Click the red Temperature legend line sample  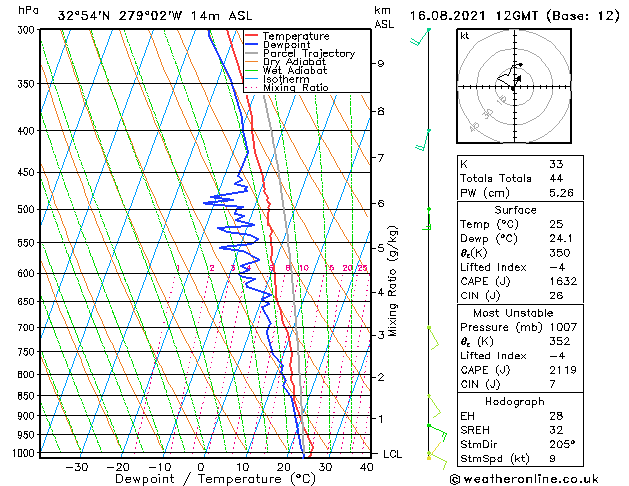pyautogui.click(x=251, y=36)
